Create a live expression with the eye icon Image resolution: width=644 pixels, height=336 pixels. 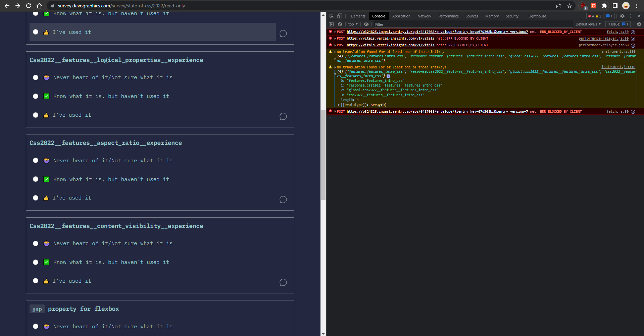(366, 24)
